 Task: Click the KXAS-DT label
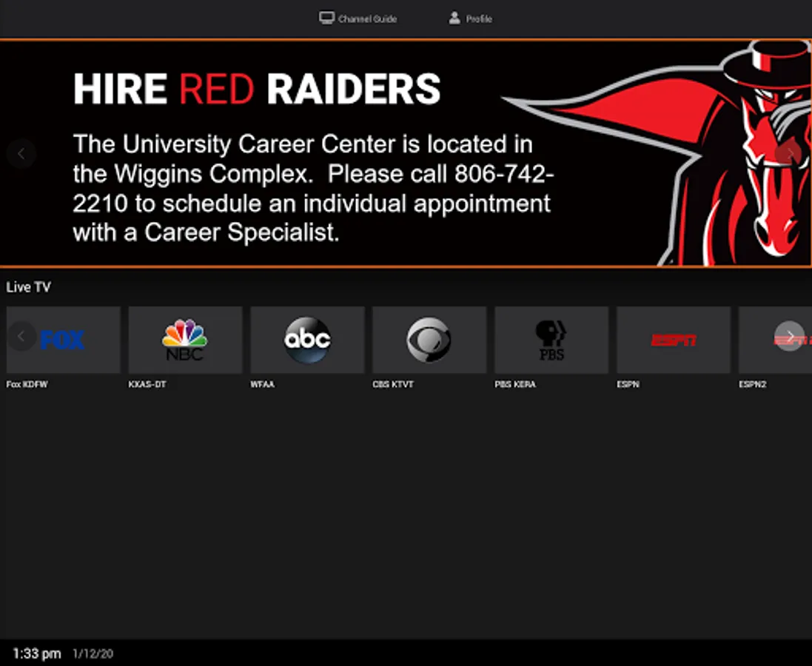click(147, 384)
